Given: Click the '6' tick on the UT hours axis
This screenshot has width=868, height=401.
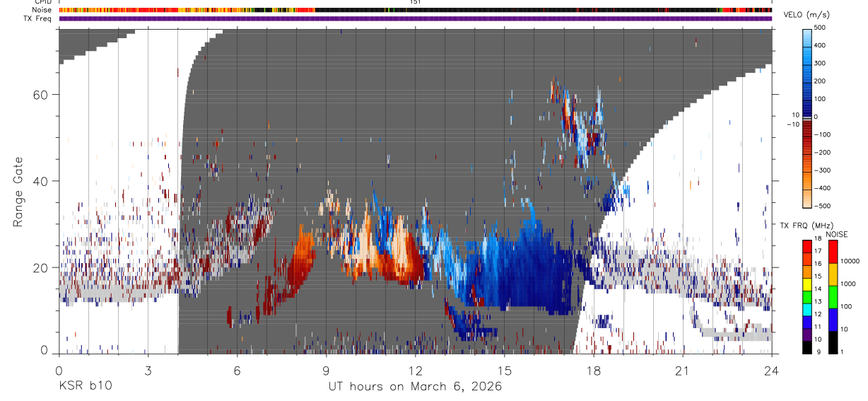Looking at the screenshot, I should (x=237, y=371).
